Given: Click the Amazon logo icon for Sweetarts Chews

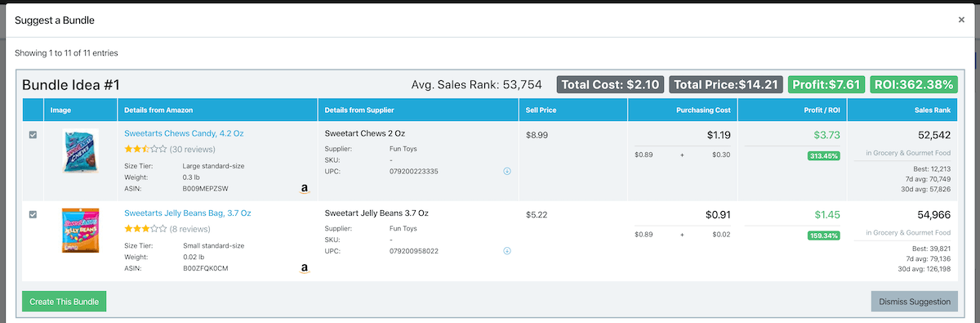Looking at the screenshot, I should click(x=305, y=189).
